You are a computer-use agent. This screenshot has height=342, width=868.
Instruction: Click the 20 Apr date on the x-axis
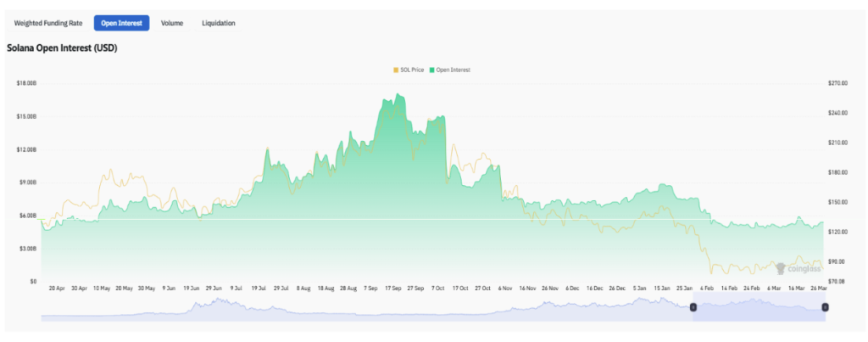58,289
